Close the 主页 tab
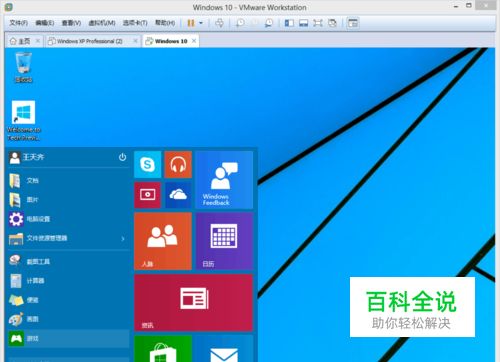The image size is (500, 362). pos(38,41)
